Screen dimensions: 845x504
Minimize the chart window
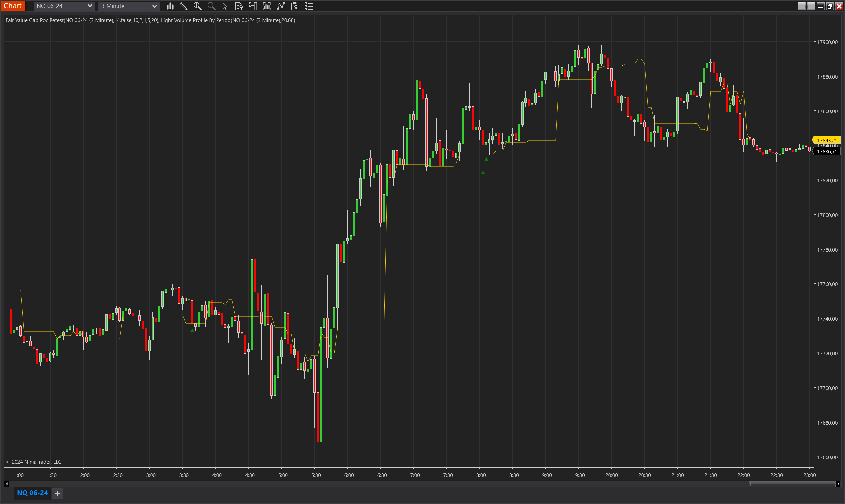point(821,6)
